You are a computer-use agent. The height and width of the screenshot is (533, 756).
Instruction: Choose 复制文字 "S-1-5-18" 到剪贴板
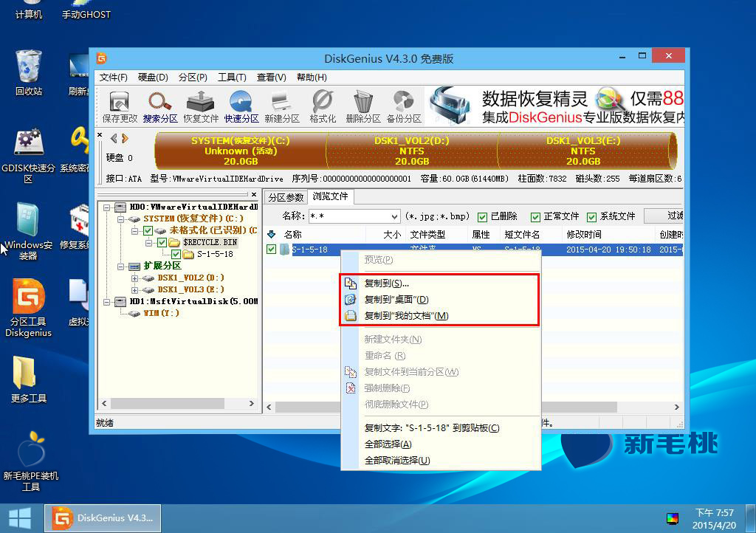tap(432, 428)
